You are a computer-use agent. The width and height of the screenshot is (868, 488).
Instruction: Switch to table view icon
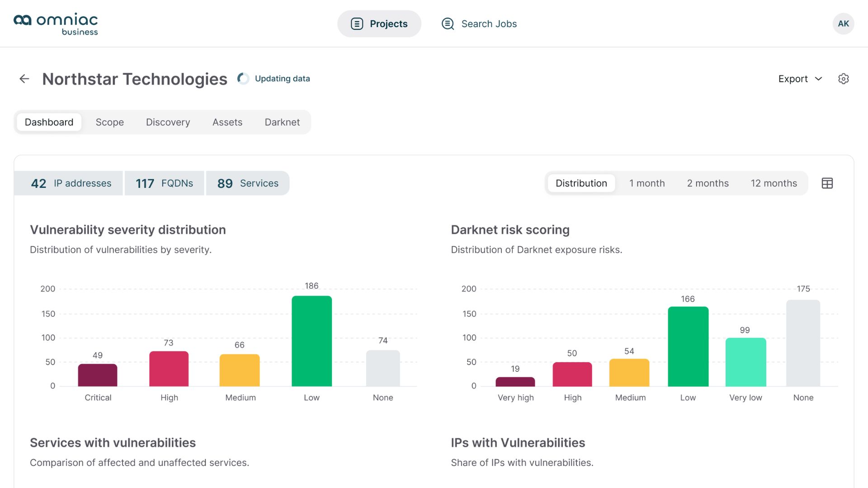(x=827, y=183)
